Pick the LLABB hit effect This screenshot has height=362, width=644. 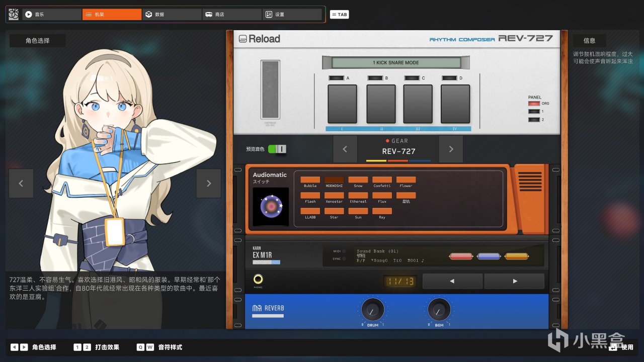(x=310, y=211)
